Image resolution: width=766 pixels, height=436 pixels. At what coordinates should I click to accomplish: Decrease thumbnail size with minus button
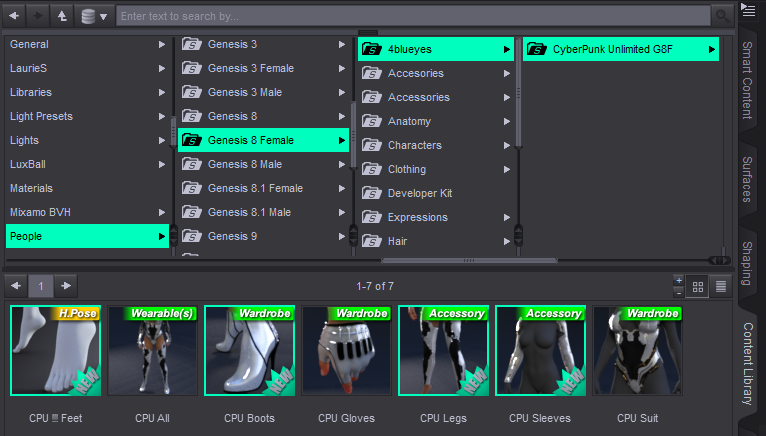(x=679, y=292)
